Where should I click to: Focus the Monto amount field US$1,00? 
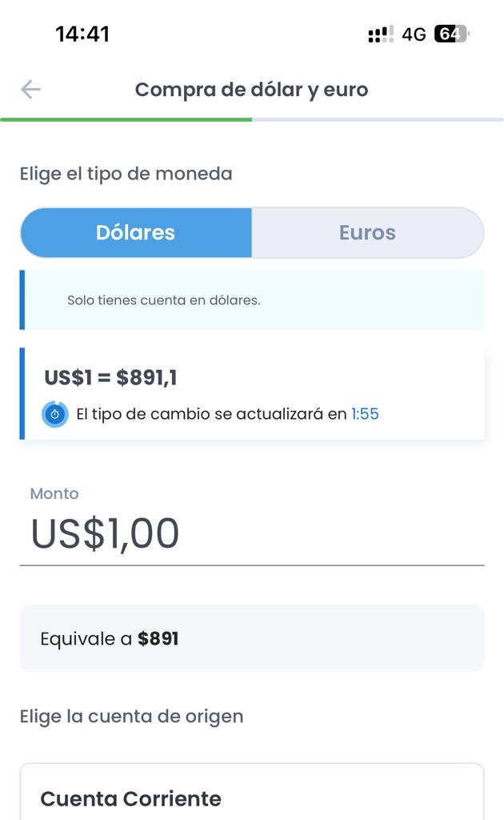pyautogui.click(x=251, y=534)
